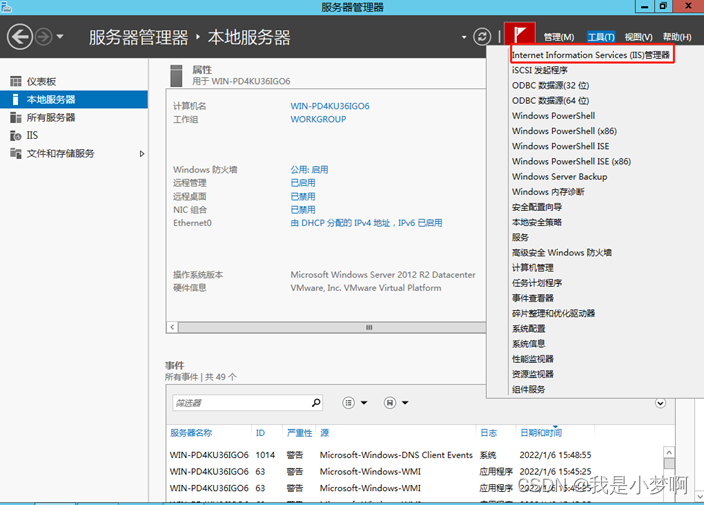Click properties pane scroll left arrow
Viewport: 704px width, 505px height.
tap(172, 327)
